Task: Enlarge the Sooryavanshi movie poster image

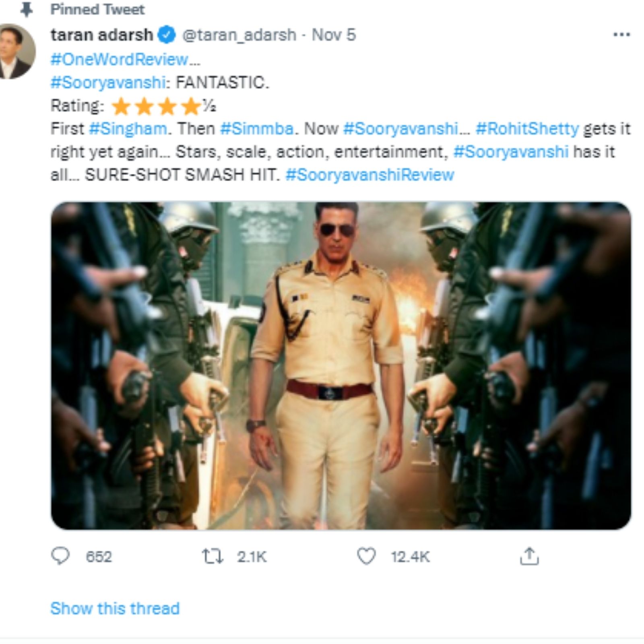Action: pyautogui.click(x=341, y=365)
